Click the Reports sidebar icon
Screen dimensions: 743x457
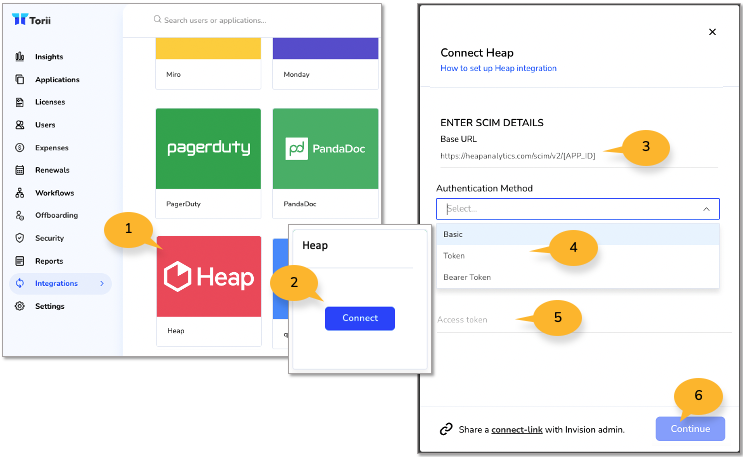pyautogui.click(x=19, y=261)
